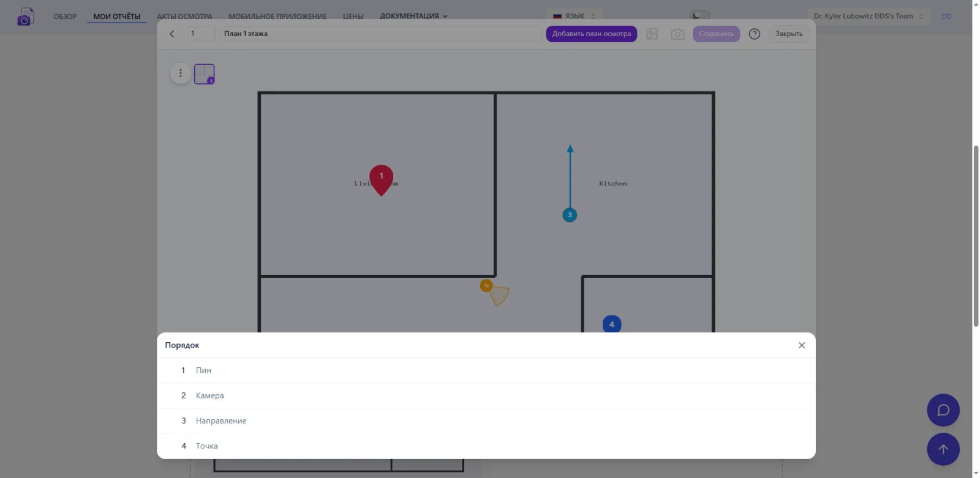
Task: Open the ОБЗОР tab
Action: pyautogui.click(x=65, y=17)
